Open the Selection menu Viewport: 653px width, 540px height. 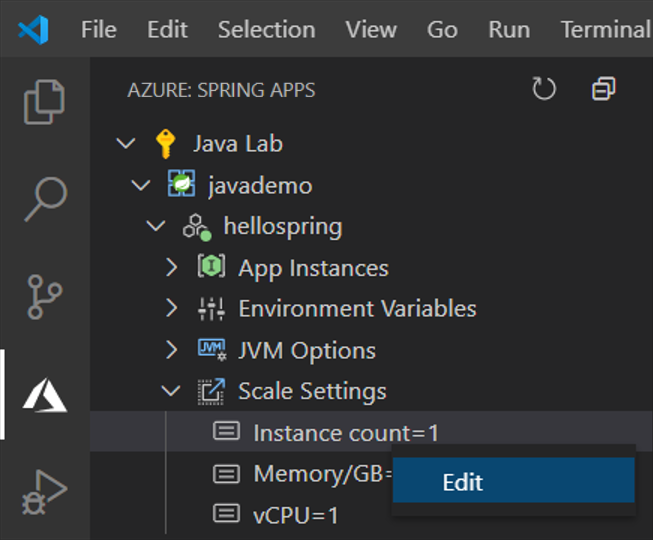pyautogui.click(x=266, y=30)
